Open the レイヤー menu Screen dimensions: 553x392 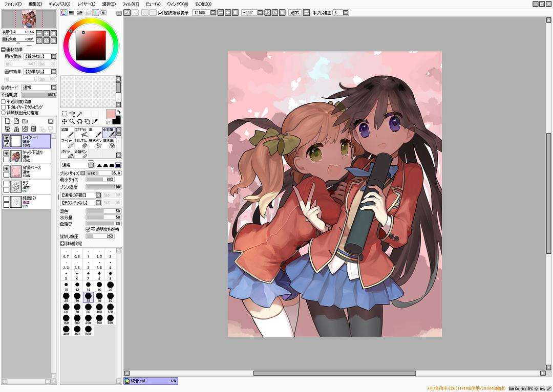tap(86, 4)
